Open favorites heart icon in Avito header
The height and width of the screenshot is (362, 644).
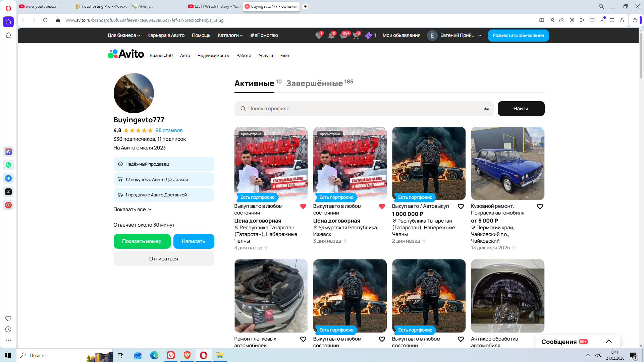point(318,36)
